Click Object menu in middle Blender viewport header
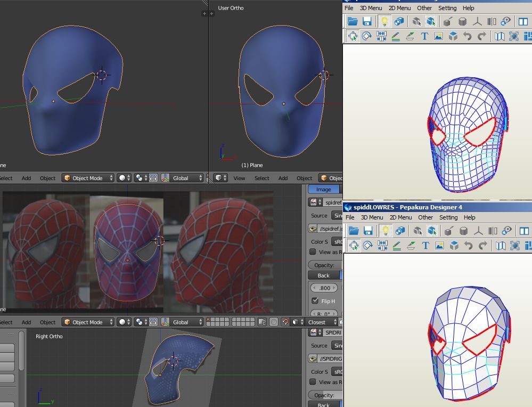The height and width of the screenshot is (407, 532). [47, 322]
